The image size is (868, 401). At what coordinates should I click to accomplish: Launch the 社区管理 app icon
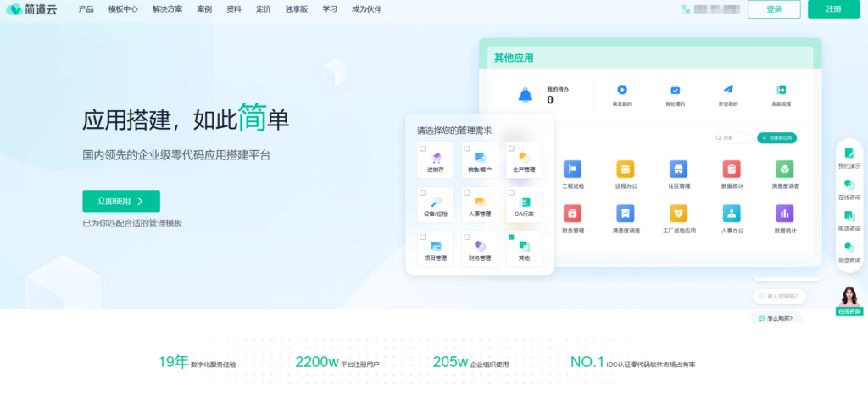pyautogui.click(x=678, y=168)
